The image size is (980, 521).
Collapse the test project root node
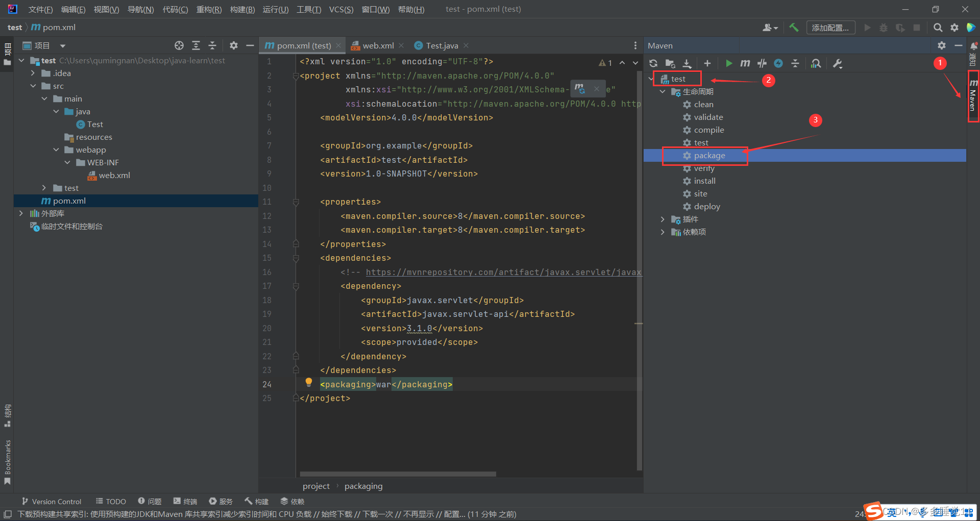tap(22, 60)
